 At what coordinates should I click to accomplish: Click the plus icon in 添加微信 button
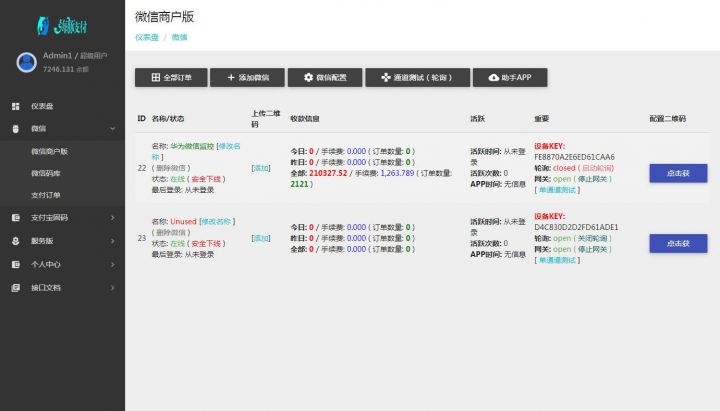[x=231, y=77]
